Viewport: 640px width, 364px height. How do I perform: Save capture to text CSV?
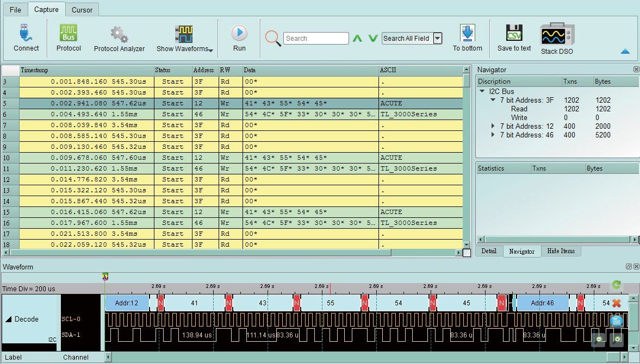[514, 33]
